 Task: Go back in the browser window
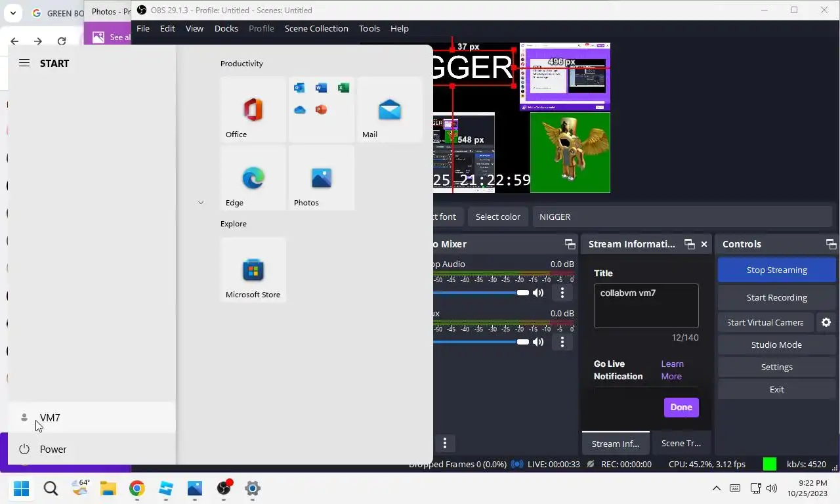[x=14, y=41]
